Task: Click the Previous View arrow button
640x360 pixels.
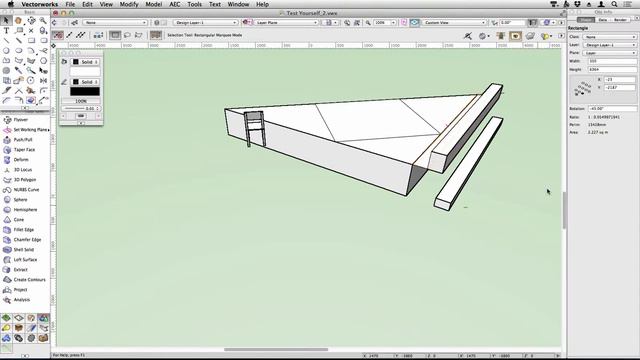Action: click(54, 23)
